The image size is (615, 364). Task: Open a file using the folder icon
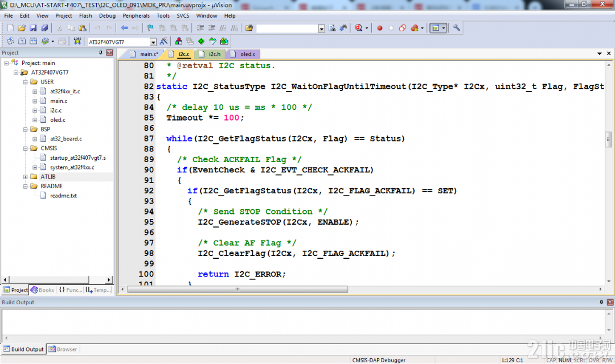tap(22, 28)
